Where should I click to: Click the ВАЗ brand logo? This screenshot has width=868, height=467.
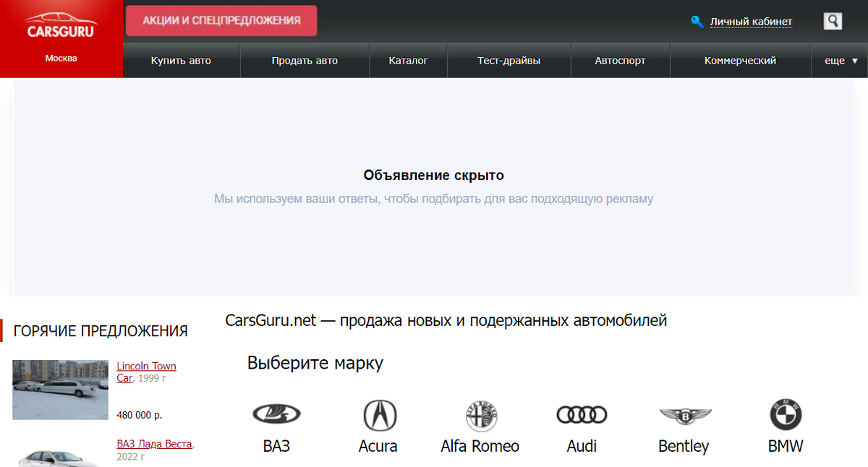click(x=276, y=415)
